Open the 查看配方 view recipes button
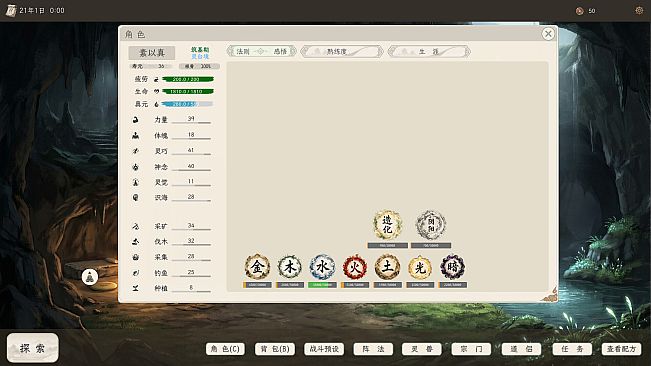This screenshot has width=651, height=366. pyautogui.click(x=622, y=349)
